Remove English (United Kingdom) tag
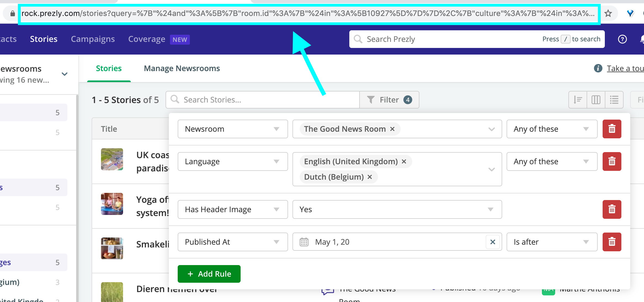This screenshot has height=302, width=644. [x=404, y=161]
